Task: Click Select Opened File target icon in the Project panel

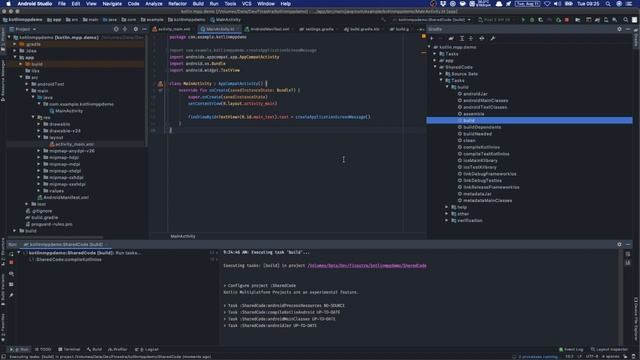Action: pyautogui.click(x=116, y=29)
